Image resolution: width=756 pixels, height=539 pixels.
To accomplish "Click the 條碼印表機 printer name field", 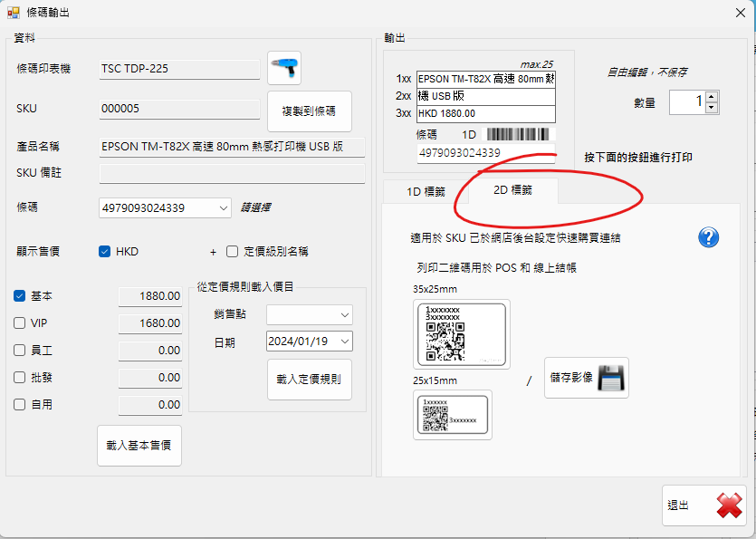I will (x=179, y=69).
